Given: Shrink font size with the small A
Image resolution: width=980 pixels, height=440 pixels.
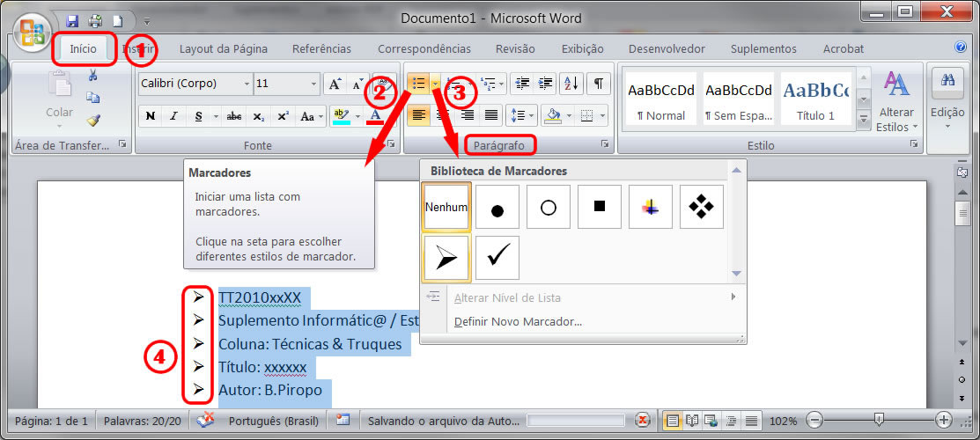Looking at the screenshot, I should (x=357, y=83).
